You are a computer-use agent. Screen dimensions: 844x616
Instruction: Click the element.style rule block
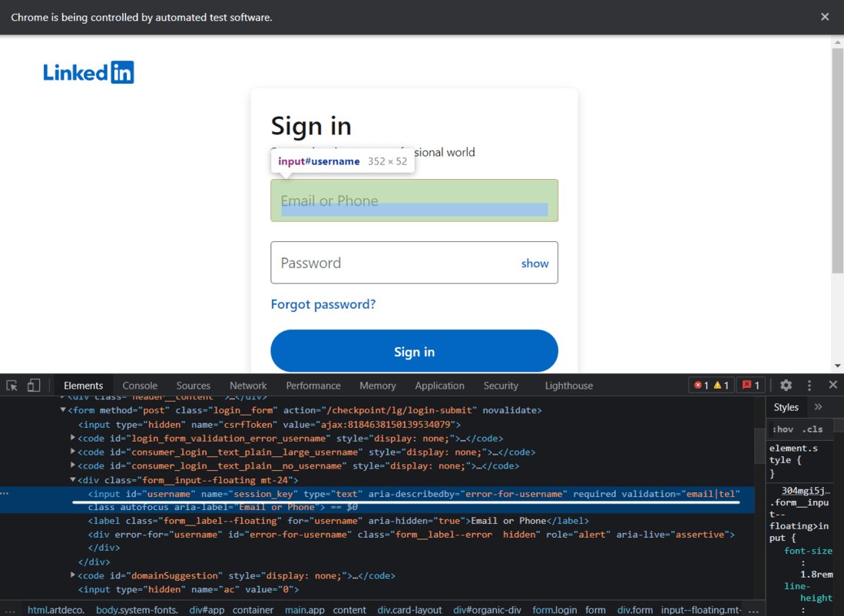click(800, 460)
